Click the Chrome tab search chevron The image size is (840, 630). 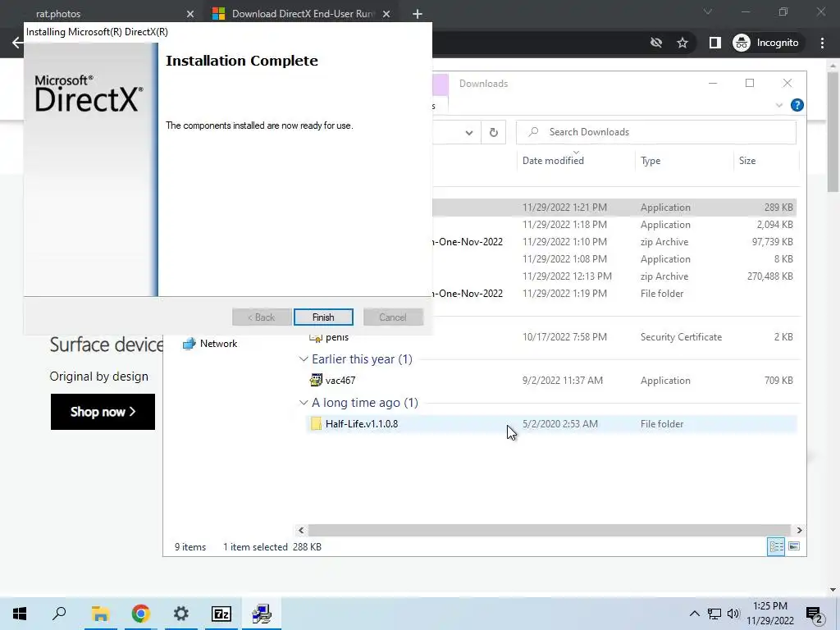pyautogui.click(x=708, y=11)
